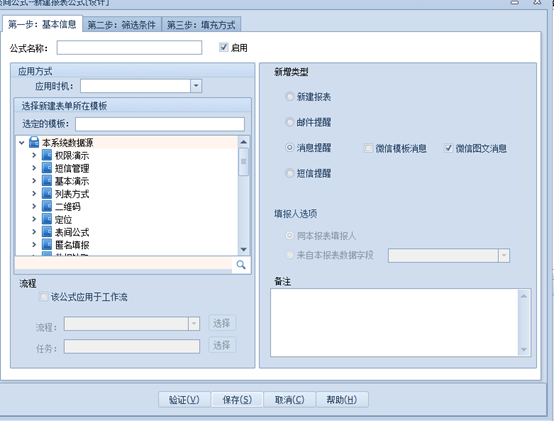Click the 权限演示 folder icon

click(47, 155)
